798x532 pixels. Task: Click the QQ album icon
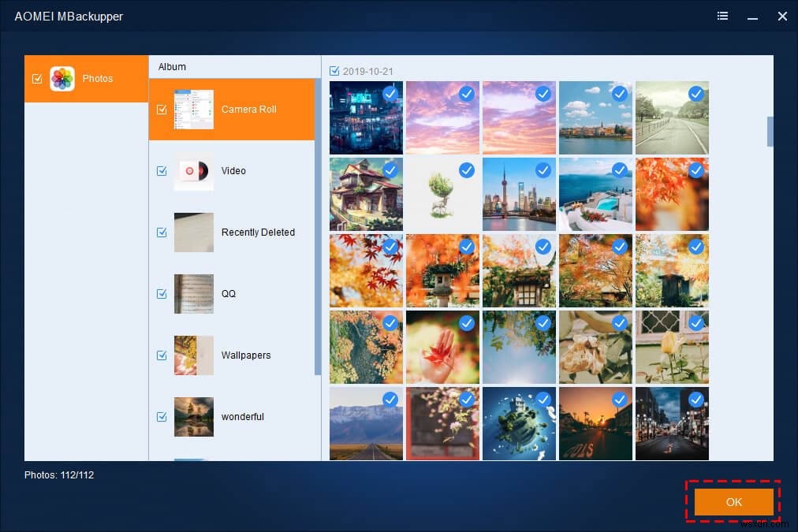pyautogui.click(x=193, y=294)
